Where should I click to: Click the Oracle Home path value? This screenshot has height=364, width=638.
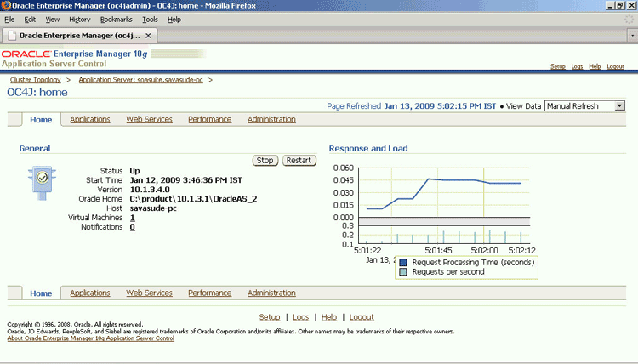[193, 199]
